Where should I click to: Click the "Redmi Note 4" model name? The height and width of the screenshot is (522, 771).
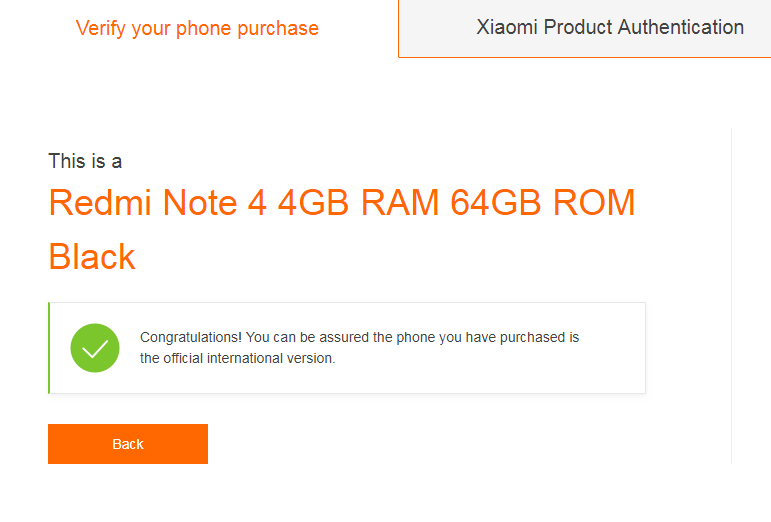[x=157, y=203]
